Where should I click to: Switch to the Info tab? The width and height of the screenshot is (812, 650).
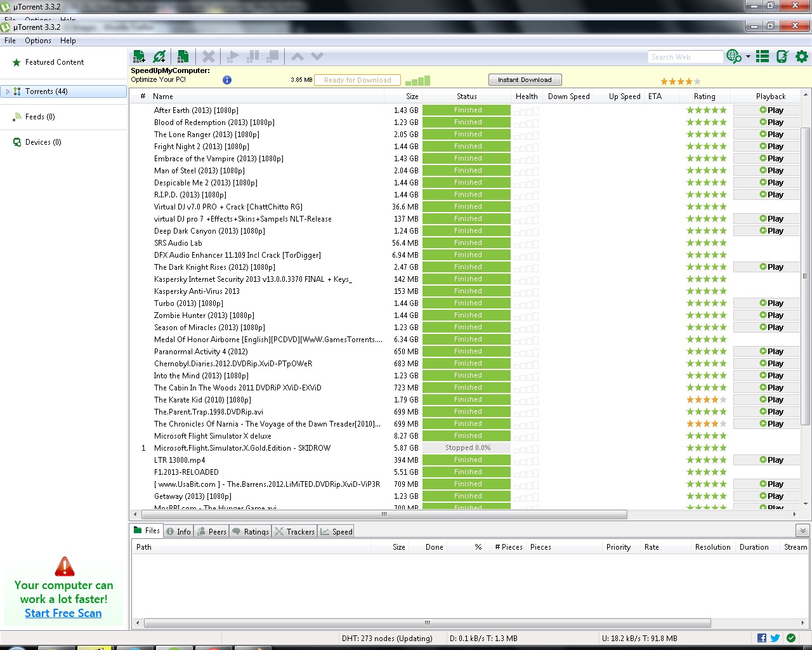coord(178,531)
